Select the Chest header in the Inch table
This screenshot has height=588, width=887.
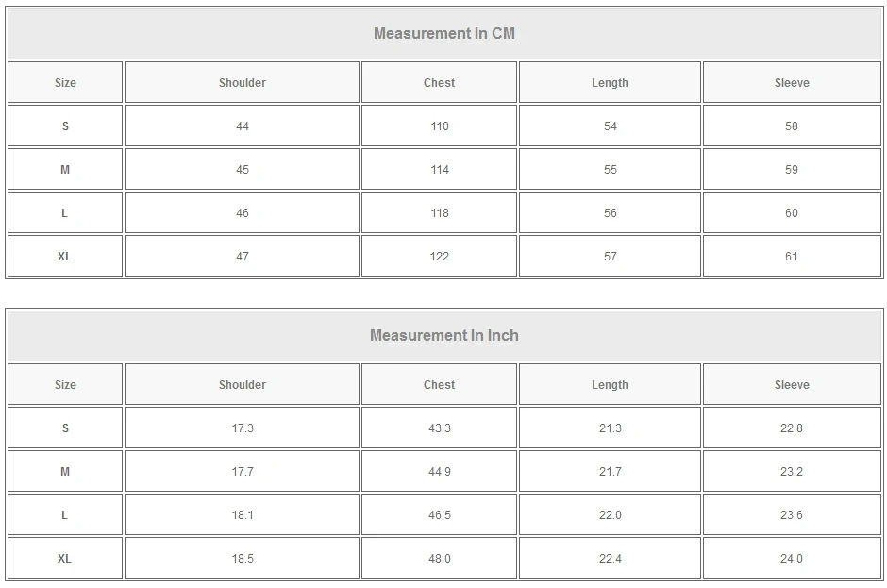tap(439, 385)
